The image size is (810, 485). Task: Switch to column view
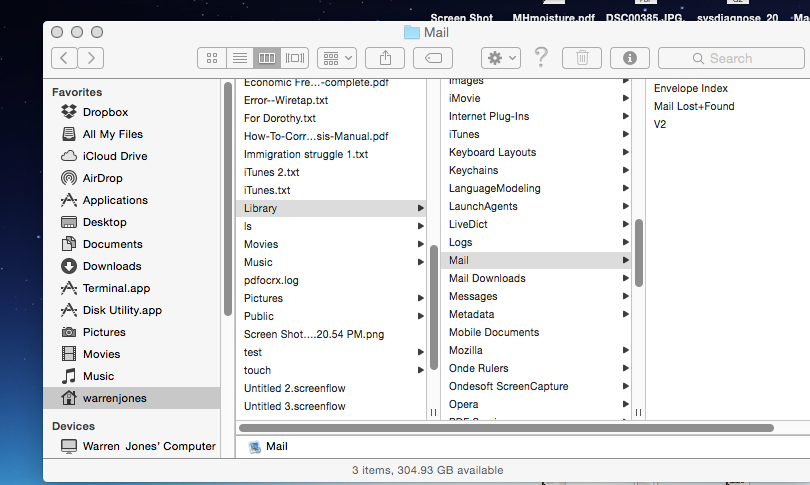[x=267, y=58]
